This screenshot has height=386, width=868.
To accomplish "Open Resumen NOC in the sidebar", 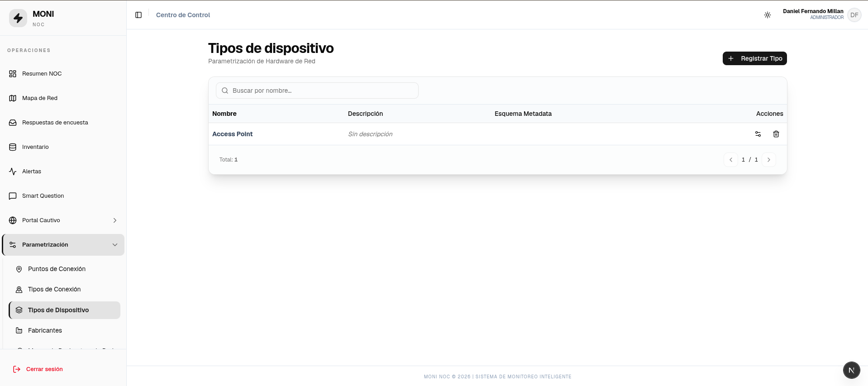I will click(x=63, y=74).
